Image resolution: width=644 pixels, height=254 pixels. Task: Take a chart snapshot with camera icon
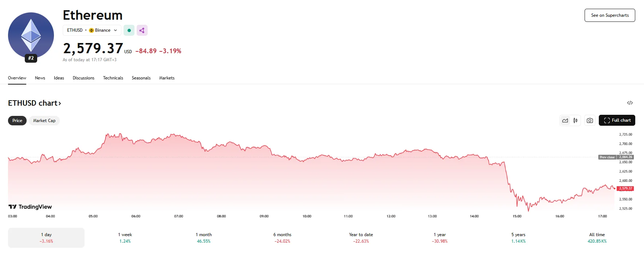tap(590, 120)
